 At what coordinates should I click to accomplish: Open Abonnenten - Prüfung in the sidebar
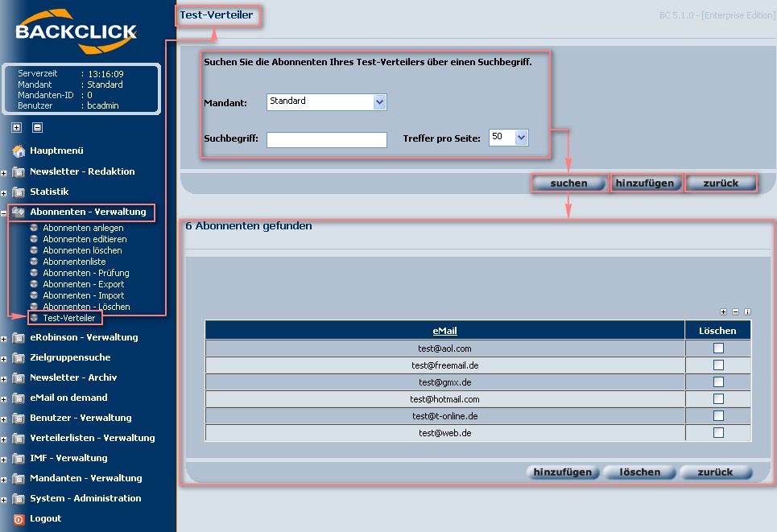coord(85,273)
